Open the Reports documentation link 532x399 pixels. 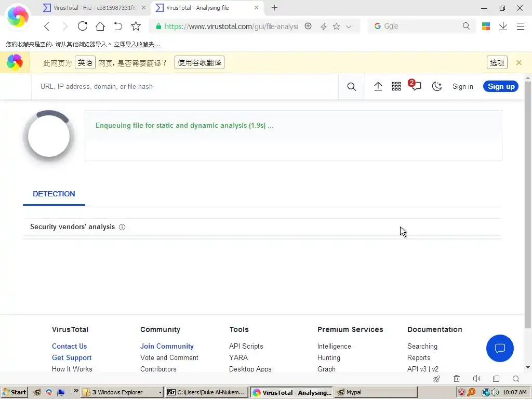click(419, 357)
